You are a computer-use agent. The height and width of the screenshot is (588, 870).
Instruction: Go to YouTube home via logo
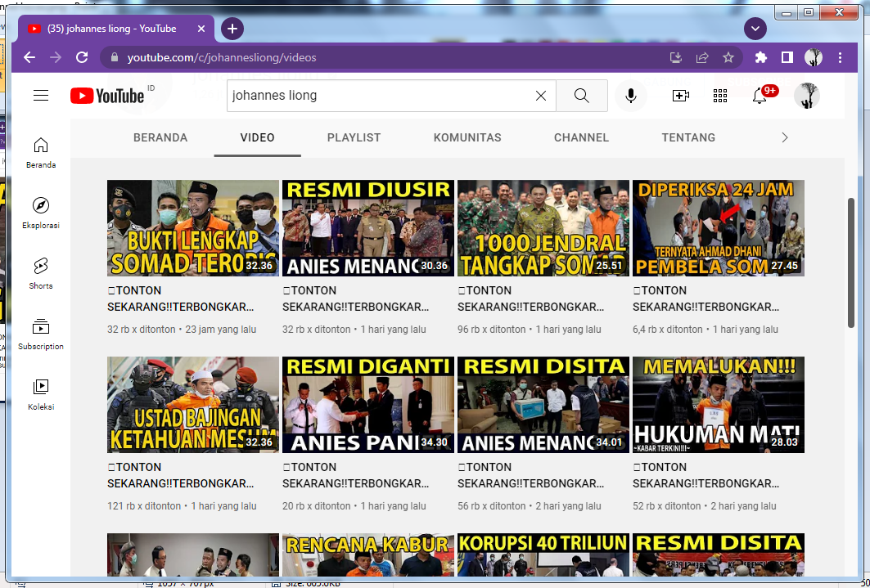[108, 96]
